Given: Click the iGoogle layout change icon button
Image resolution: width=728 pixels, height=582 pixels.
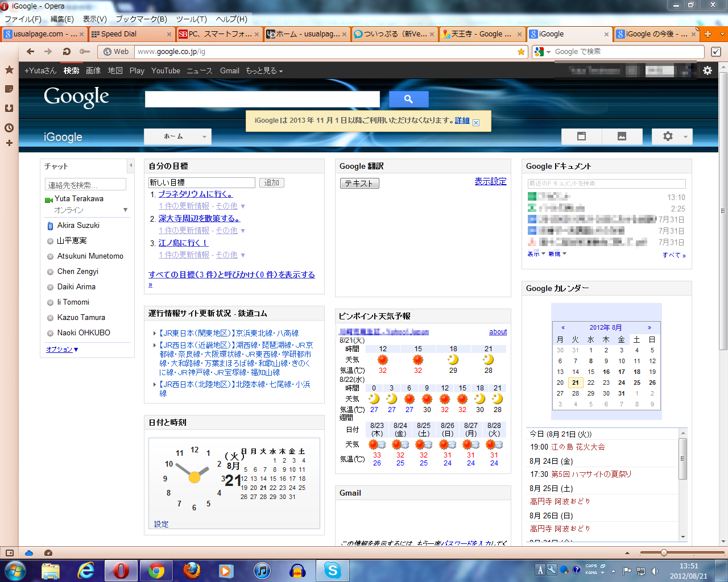Looking at the screenshot, I should click(x=581, y=136).
